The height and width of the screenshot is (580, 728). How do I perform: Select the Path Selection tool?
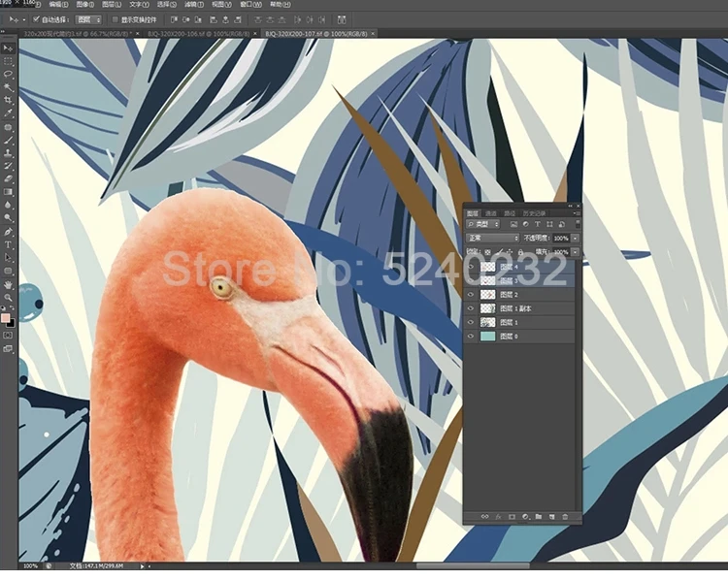coord(8,258)
